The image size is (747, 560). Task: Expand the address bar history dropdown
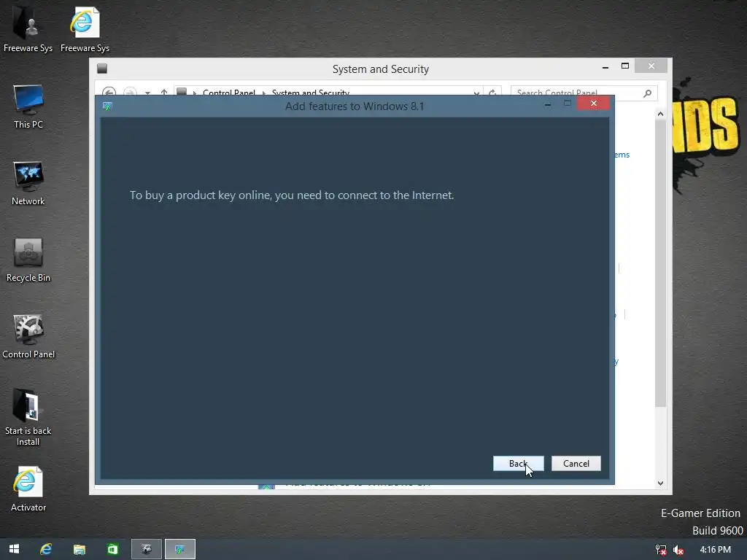coord(476,93)
